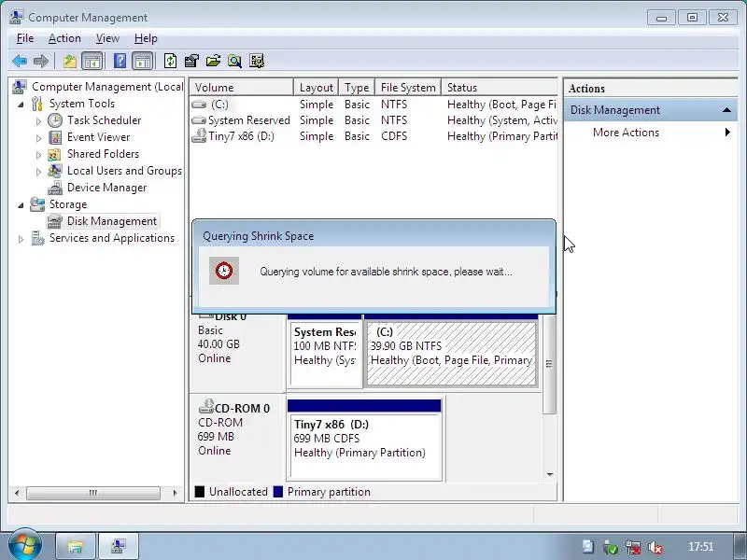Select the Task Scheduler clock icon
The image size is (747, 560).
click(x=55, y=120)
